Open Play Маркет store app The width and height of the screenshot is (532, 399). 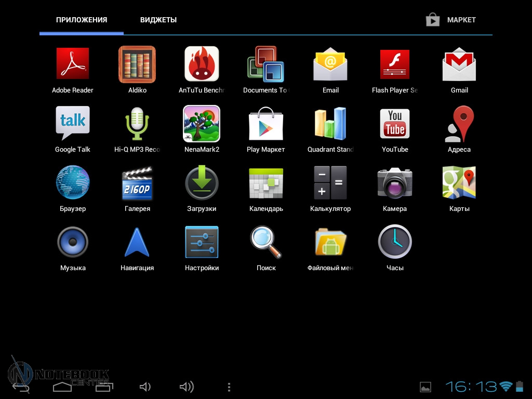click(x=266, y=124)
